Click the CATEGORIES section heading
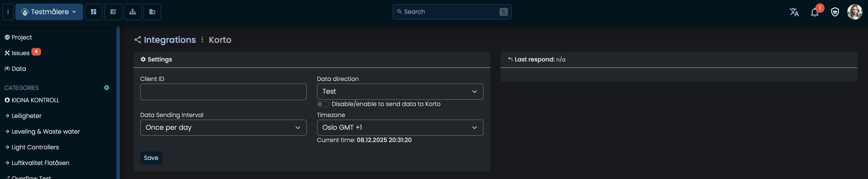This screenshot has width=868, height=179. tap(22, 88)
